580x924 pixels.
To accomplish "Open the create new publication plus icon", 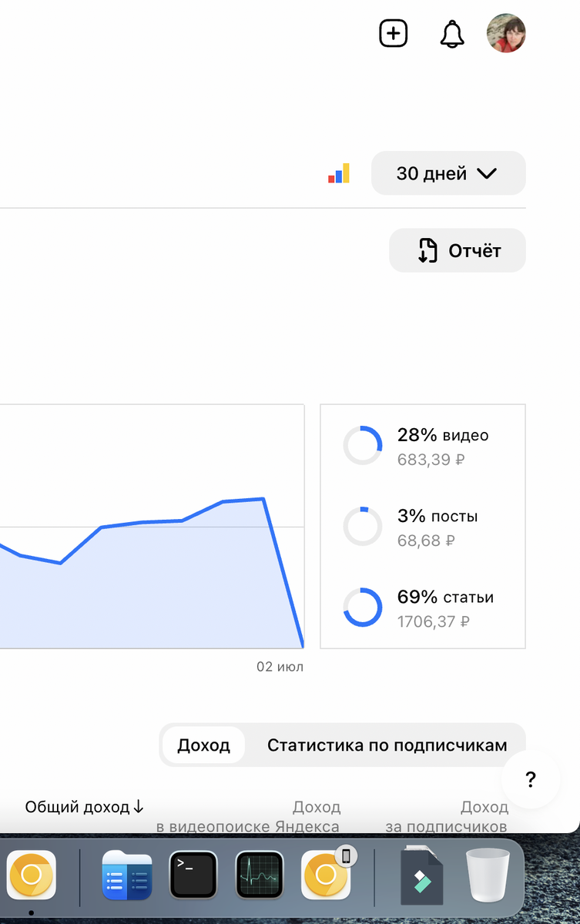I will pos(393,33).
